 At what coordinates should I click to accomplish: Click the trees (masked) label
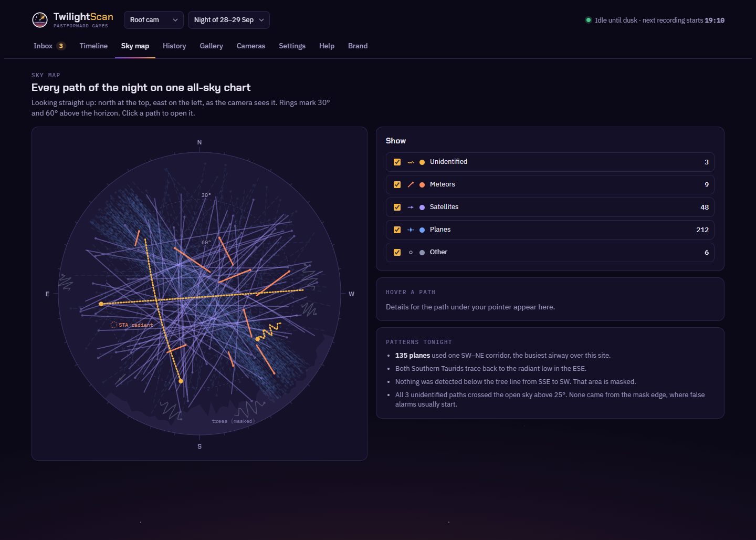pyautogui.click(x=233, y=421)
